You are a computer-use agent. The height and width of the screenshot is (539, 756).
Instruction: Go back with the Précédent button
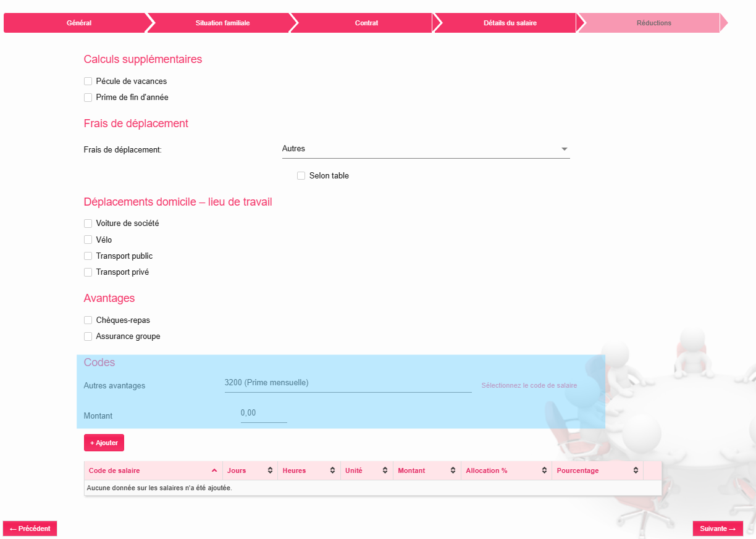click(x=30, y=529)
